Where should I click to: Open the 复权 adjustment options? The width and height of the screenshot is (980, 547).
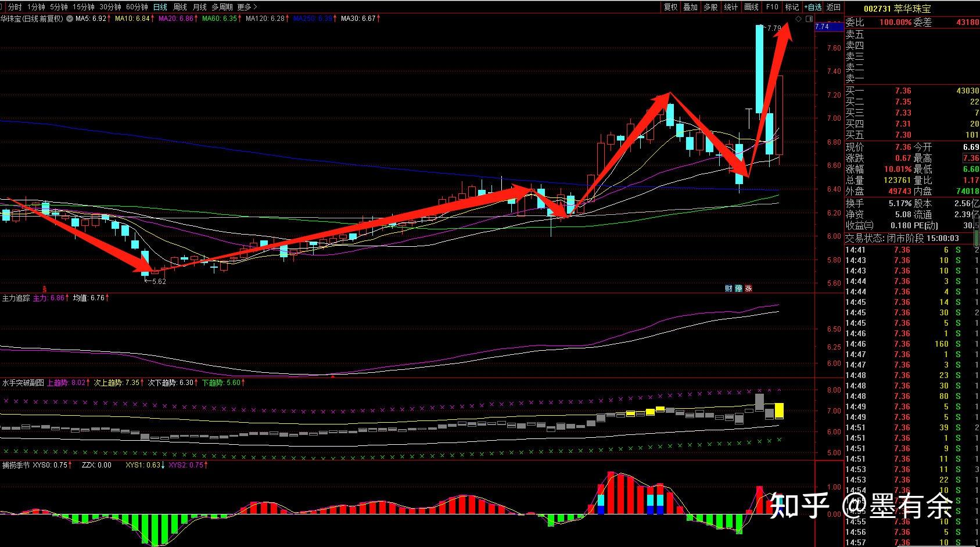pyautogui.click(x=670, y=7)
